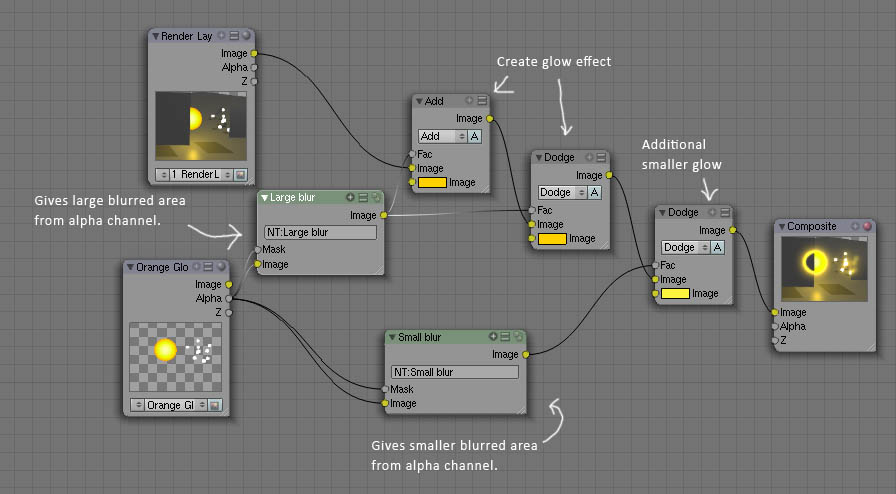Open the 'Orange Gl' layer selector
The width and height of the screenshot is (896, 494).
[x=175, y=405]
